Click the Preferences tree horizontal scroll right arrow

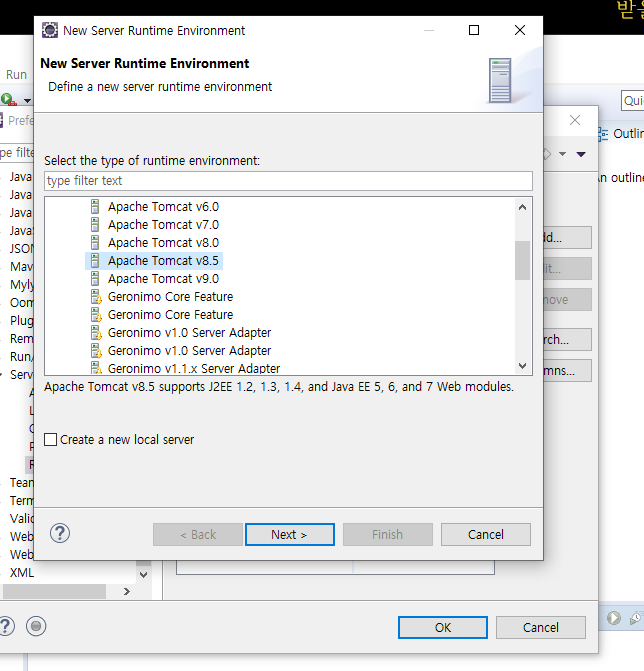(x=126, y=591)
